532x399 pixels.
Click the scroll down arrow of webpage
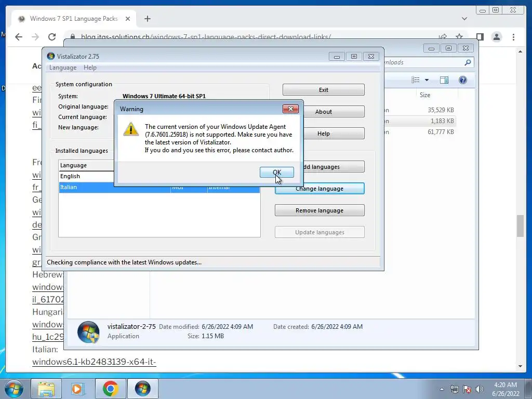(x=521, y=366)
